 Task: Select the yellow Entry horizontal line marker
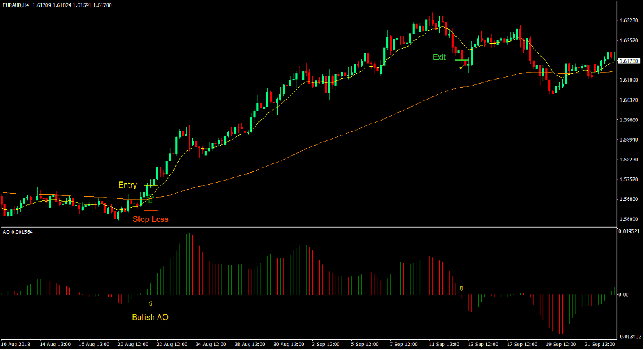150,185
